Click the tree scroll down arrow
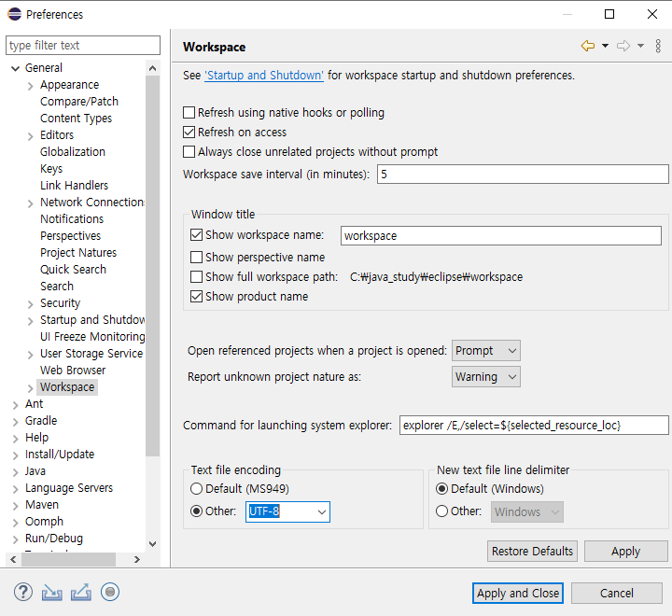Image resolution: width=672 pixels, height=616 pixels. pos(152,543)
